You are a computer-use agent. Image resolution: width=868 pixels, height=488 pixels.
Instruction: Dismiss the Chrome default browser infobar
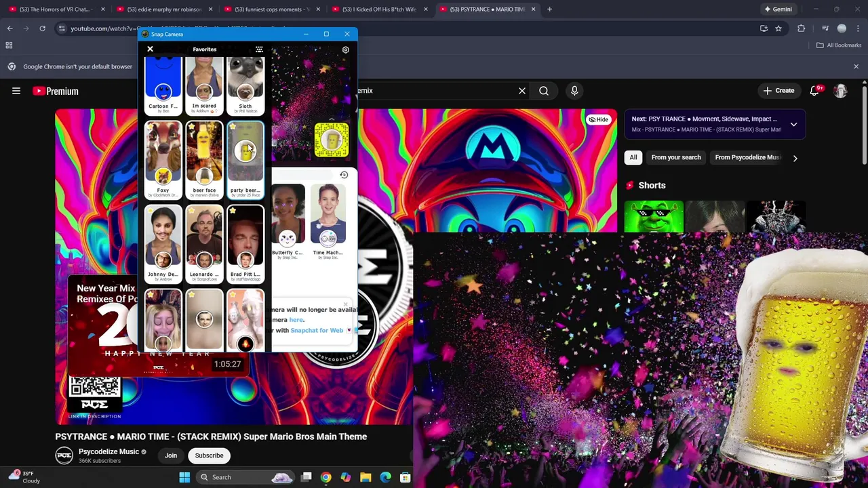click(856, 66)
